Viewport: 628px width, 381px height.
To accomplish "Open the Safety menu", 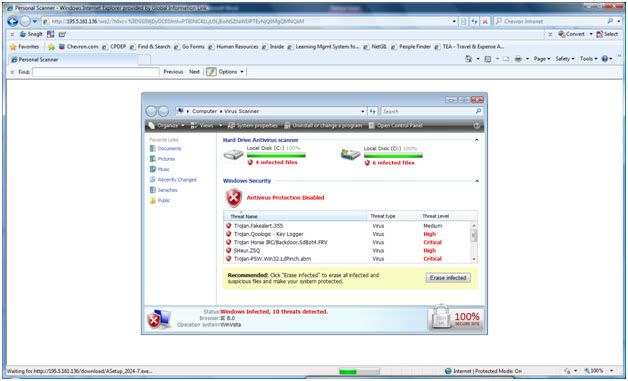I will [x=565, y=59].
